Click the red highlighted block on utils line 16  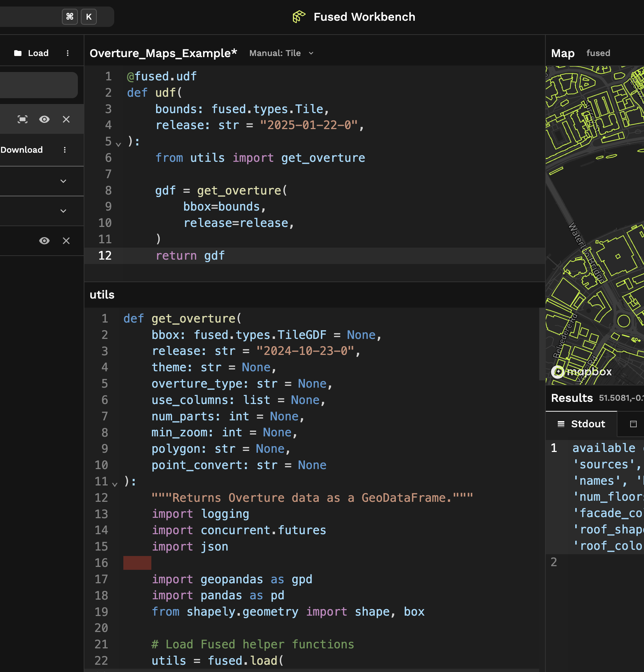point(137,563)
